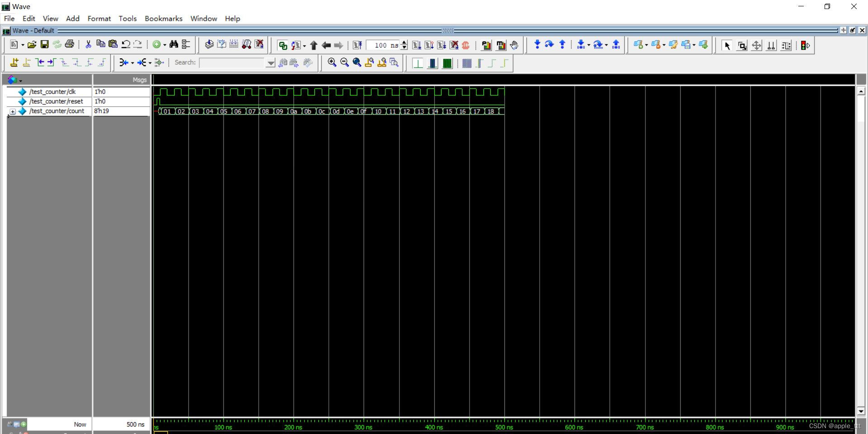The image size is (868, 434).
Task: Maximize the Wave pane with the plus button
Action: point(843,30)
